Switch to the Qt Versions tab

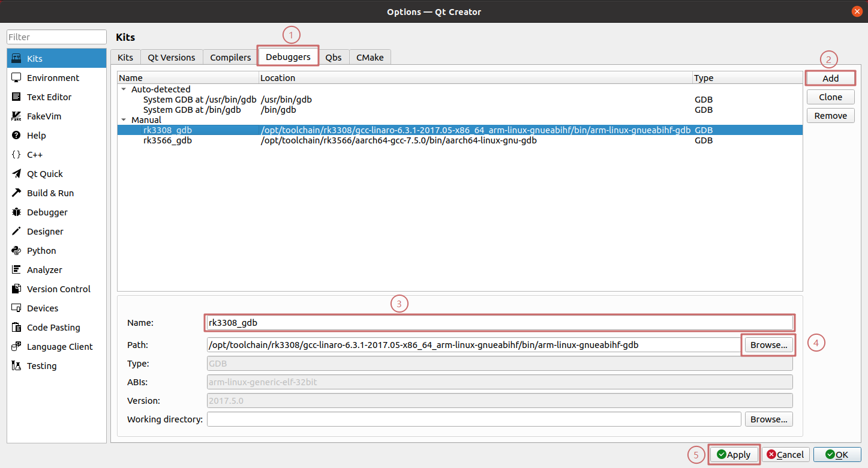172,58
